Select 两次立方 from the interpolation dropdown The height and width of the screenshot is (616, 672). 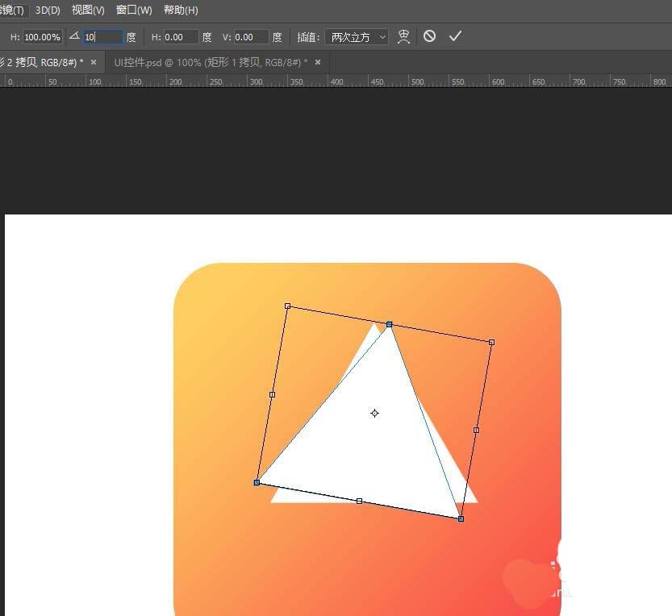point(353,36)
